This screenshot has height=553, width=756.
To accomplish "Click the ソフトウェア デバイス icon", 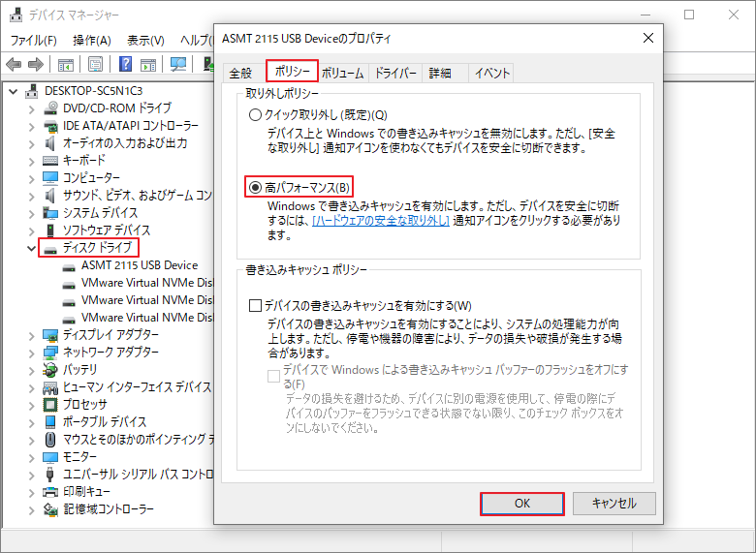I will 50,230.
